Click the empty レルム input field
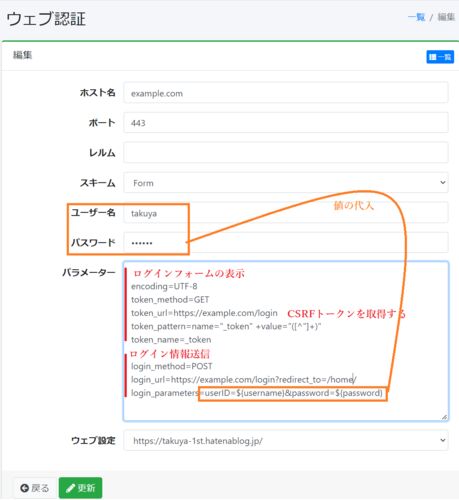The height and width of the screenshot is (500, 459). coord(286,153)
